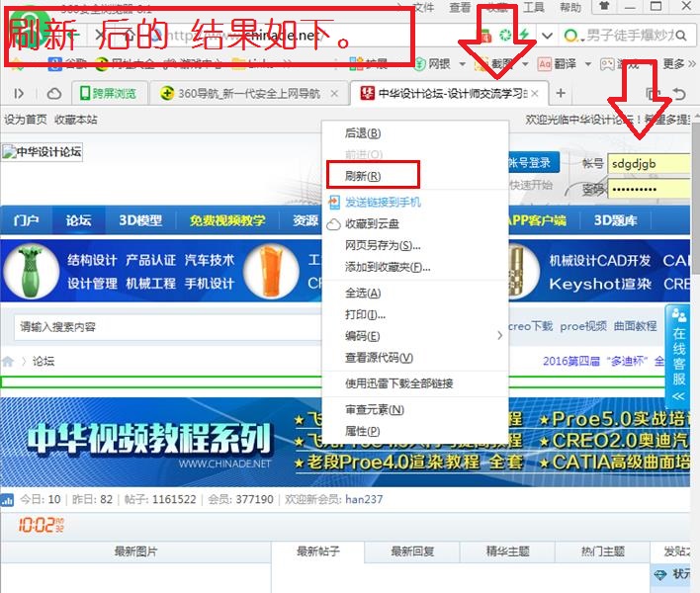Click the skin shirt icon in the title bar
Viewport: 700px width, 593px height.
604,6
